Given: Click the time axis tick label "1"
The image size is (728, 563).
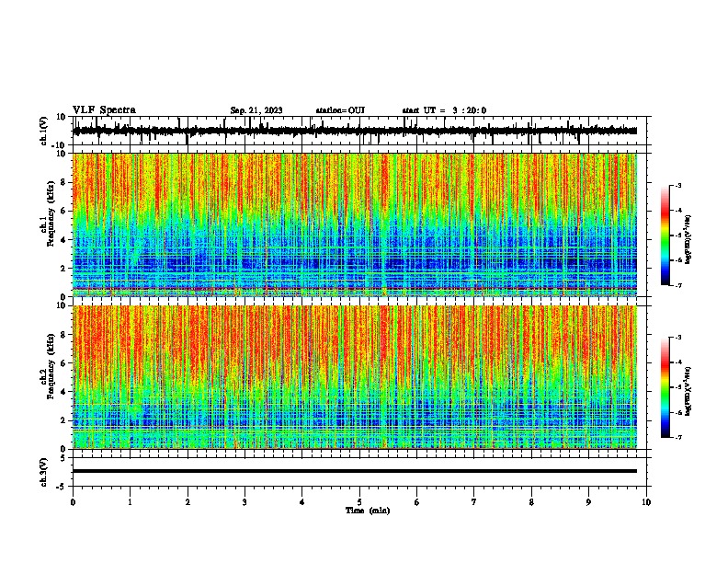Looking at the screenshot, I should [130, 502].
